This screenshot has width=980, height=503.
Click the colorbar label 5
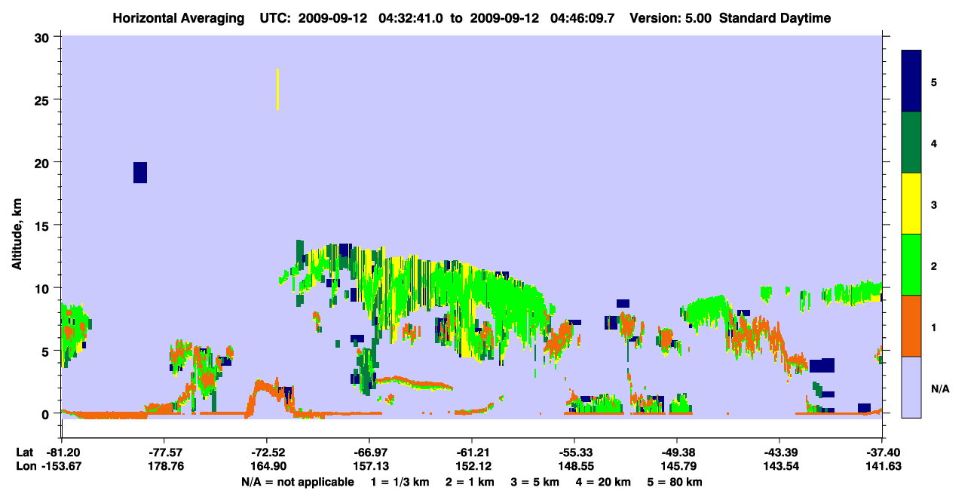(934, 81)
